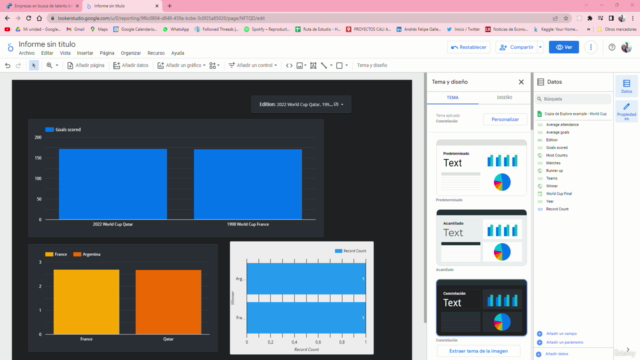The image size is (640, 360).
Task: Click the blue Ver button
Action: (x=564, y=47)
